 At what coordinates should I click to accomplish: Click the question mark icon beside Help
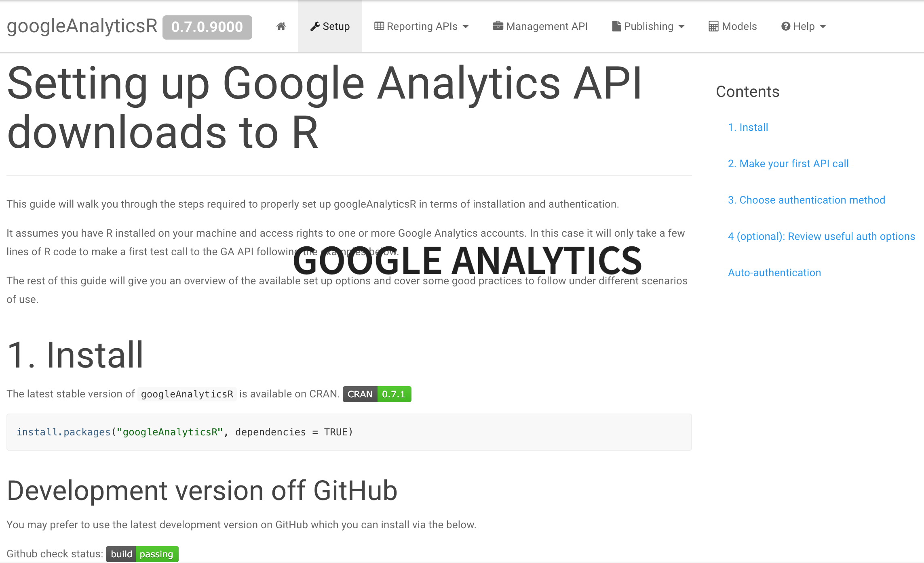pyautogui.click(x=786, y=26)
